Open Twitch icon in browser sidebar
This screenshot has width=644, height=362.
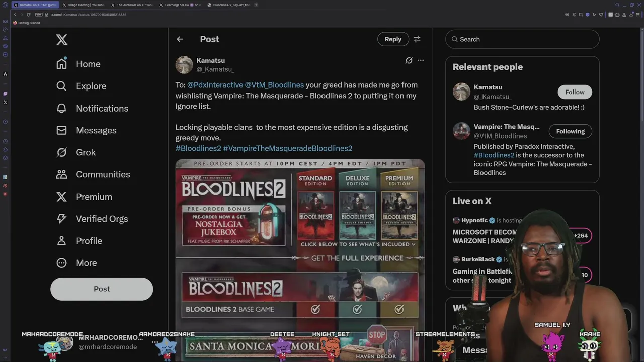(x=5, y=94)
